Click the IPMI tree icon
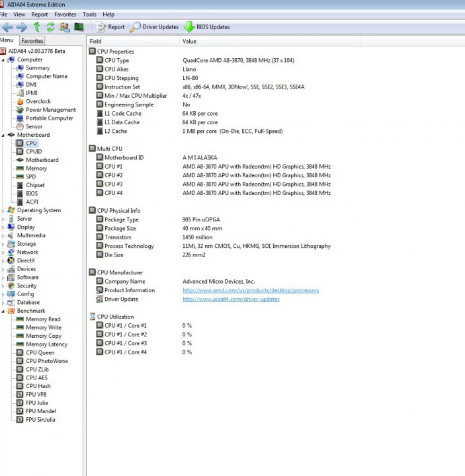Screen dimensions: 465x476 (20, 93)
